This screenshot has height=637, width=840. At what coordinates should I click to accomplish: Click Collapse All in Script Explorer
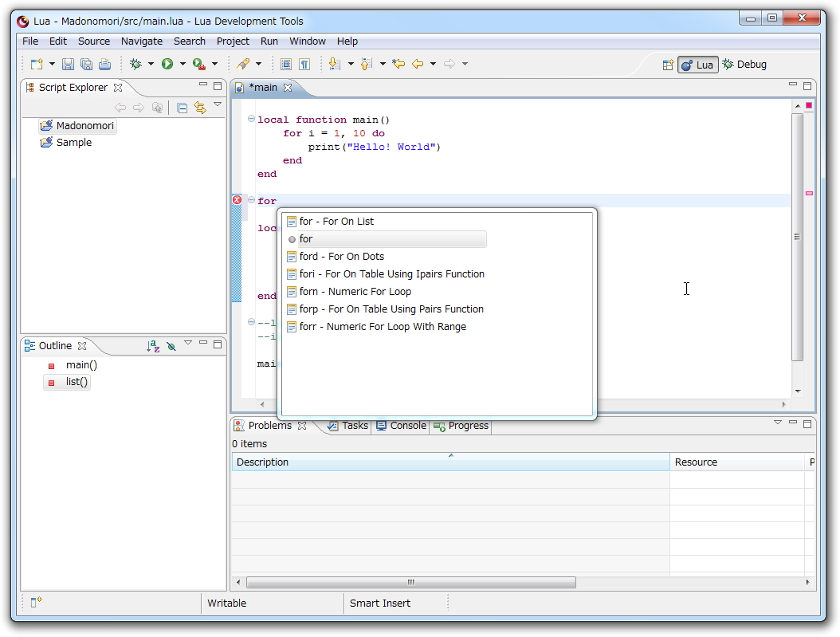(x=182, y=108)
